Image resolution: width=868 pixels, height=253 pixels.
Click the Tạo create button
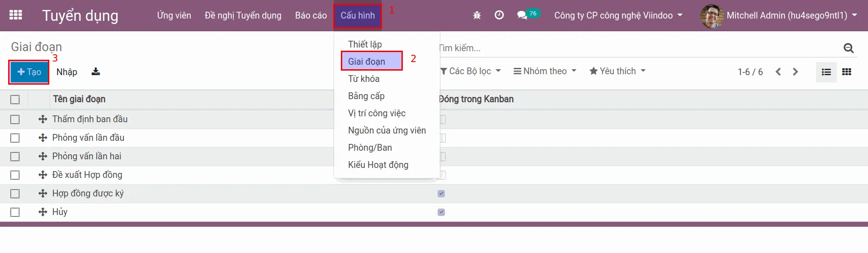point(29,72)
